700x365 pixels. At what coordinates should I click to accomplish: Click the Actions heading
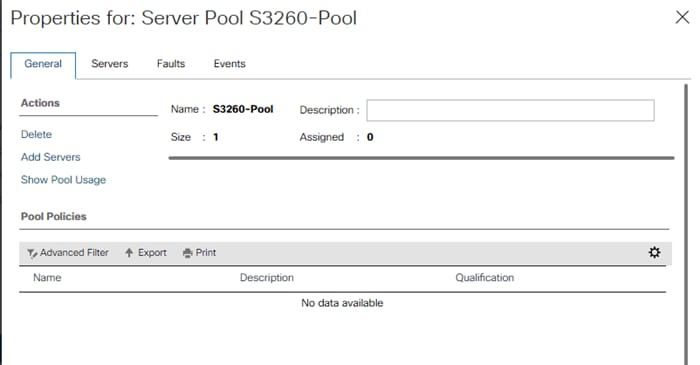pyautogui.click(x=40, y=103)
